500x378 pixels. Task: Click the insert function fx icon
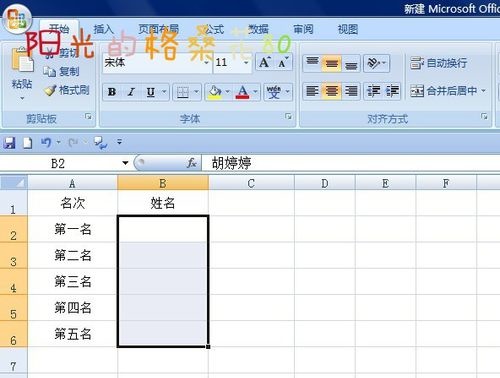pos(191,163)
